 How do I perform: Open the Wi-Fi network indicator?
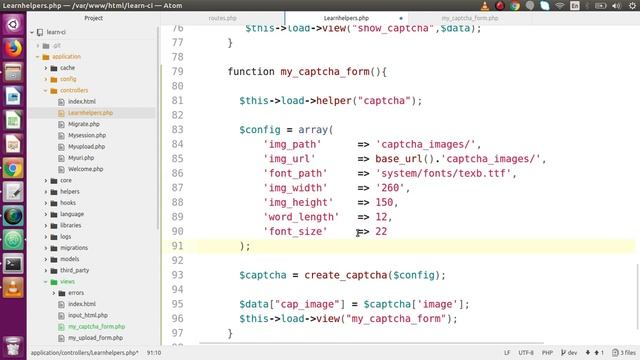(560, 5)
